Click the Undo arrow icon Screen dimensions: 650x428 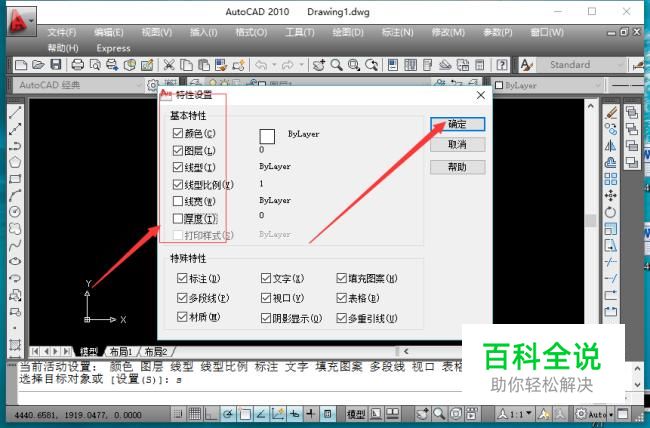(x=261, y=65)
